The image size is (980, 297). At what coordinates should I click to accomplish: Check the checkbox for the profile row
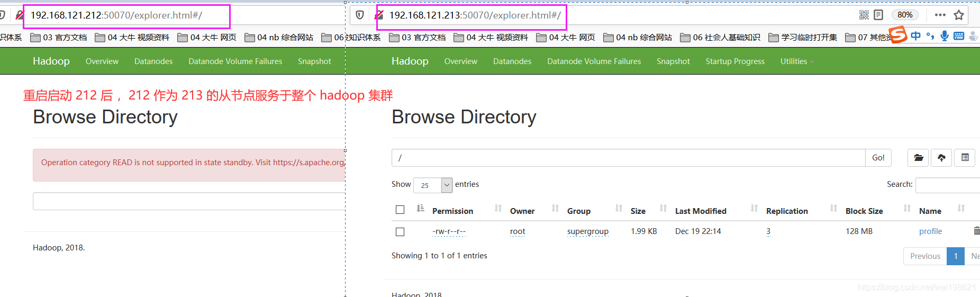click(x=400, y=232)
